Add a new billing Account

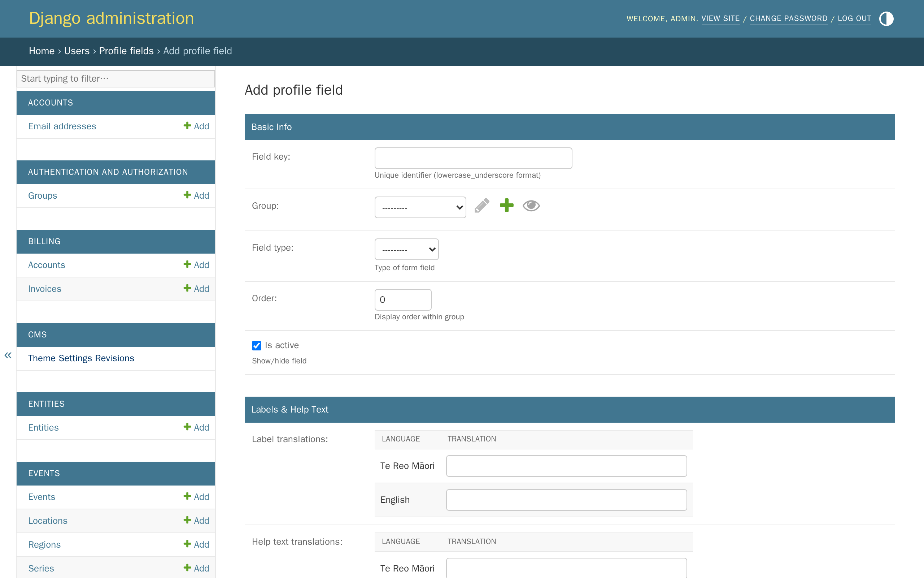click(x=196, y=265)
